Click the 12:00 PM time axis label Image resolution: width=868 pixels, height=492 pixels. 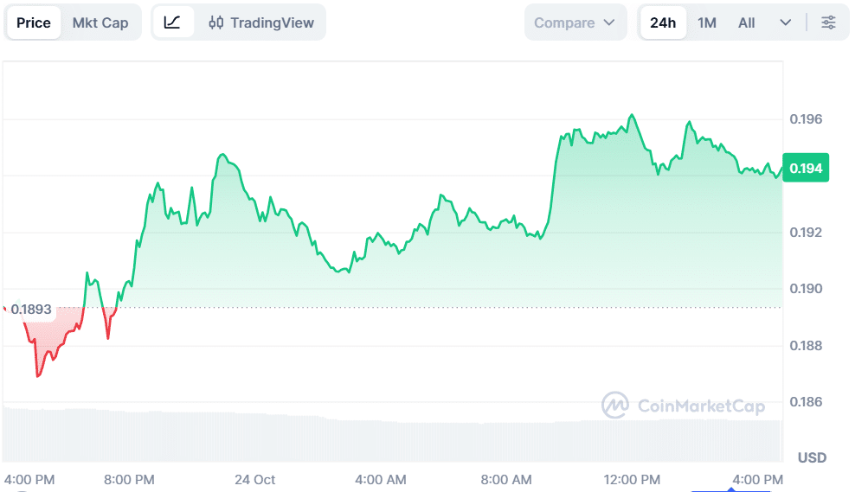tap(632, 479)
